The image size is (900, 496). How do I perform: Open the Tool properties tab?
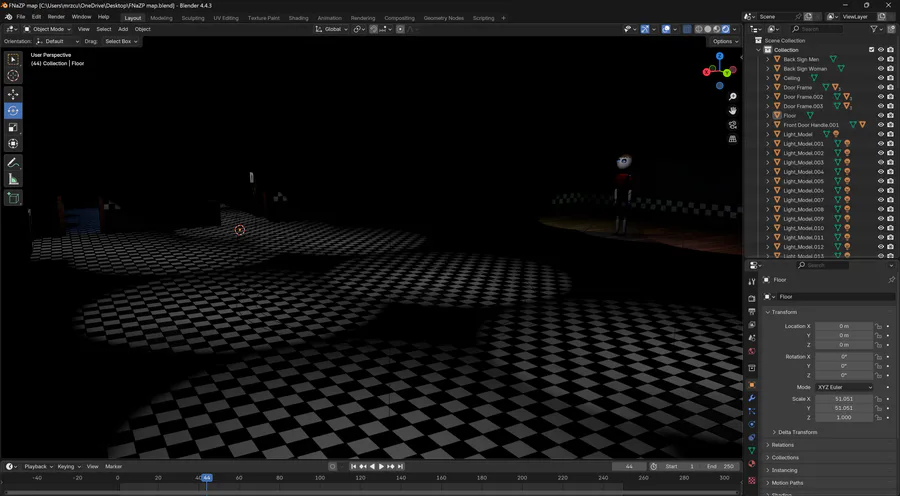(x=752, y=282)
